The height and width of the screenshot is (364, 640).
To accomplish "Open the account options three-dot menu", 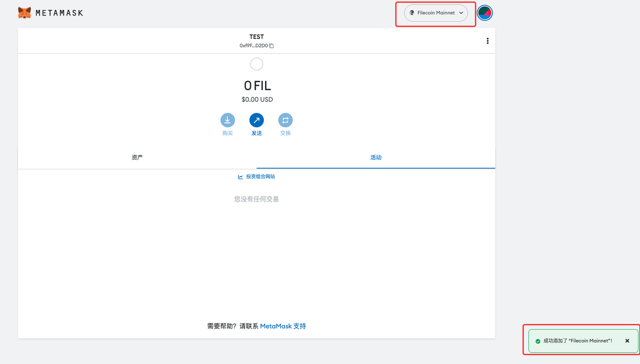I will click(x=487, y=41).
